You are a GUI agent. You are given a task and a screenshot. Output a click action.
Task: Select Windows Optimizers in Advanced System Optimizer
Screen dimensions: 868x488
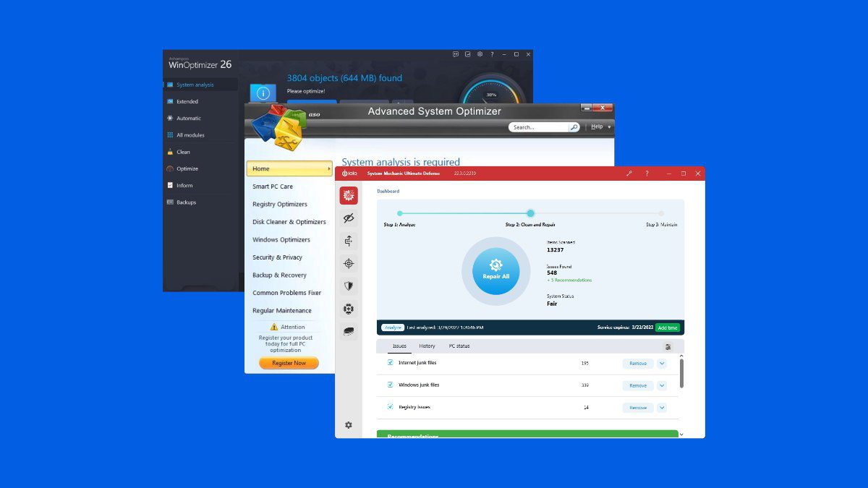(x=281, y=239)
